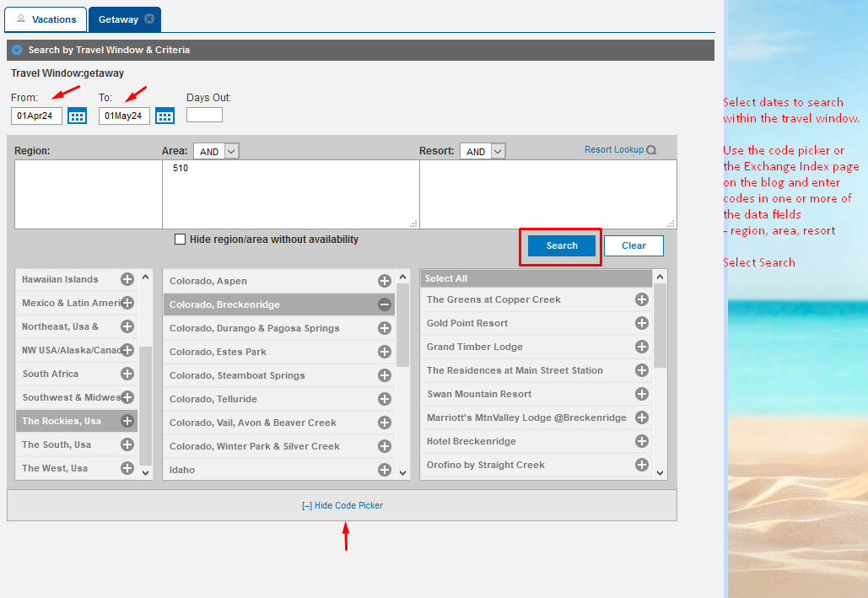The width and height of the screenshot is (868, 598).
Task: Switch to the Vacations tab
Action: pos(46,19)
